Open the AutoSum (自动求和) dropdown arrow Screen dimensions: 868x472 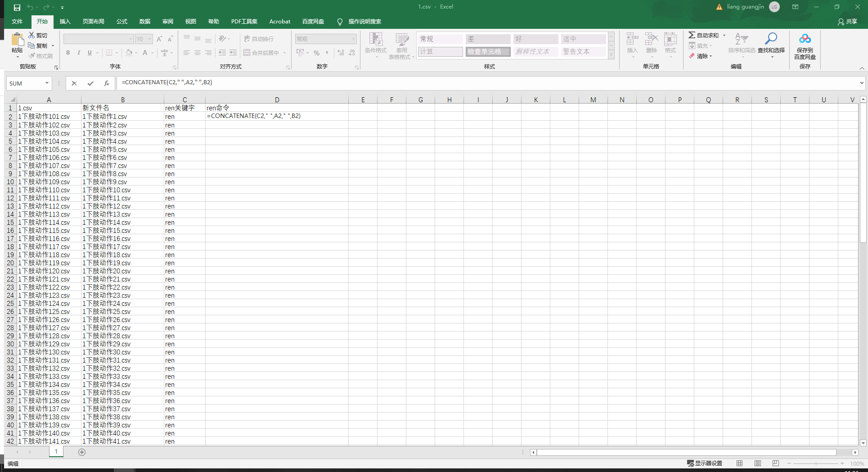[x=724, y=35]
